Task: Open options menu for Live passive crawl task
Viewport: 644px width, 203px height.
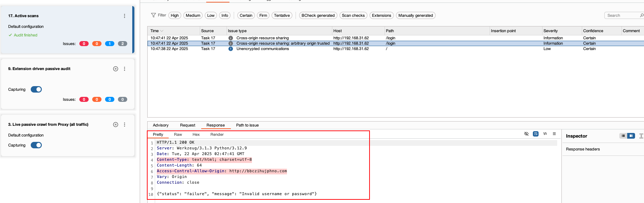Action: click(x=124, y=124)
